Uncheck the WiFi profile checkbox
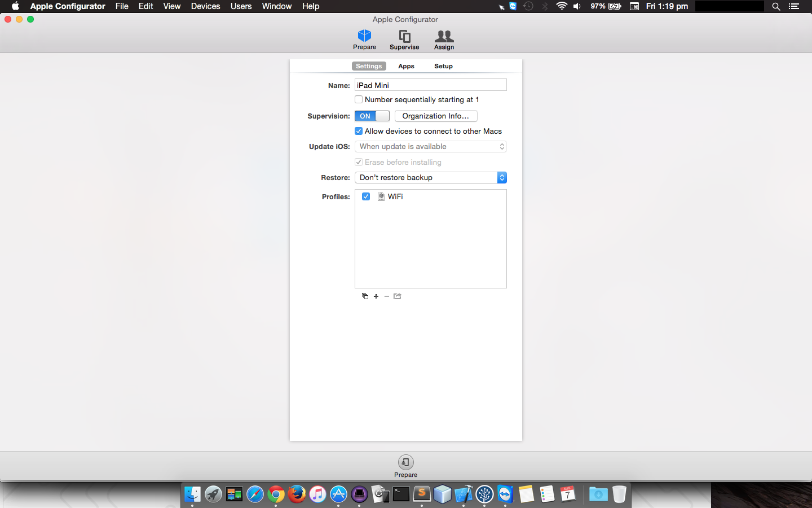The height and width of the screenshot is (508, 812). [366, 196]
